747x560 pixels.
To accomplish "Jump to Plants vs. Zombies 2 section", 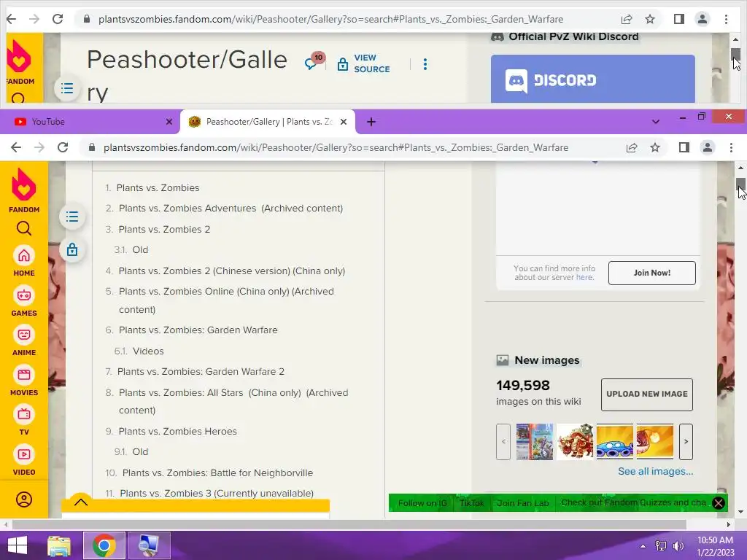I will point(164,229).
